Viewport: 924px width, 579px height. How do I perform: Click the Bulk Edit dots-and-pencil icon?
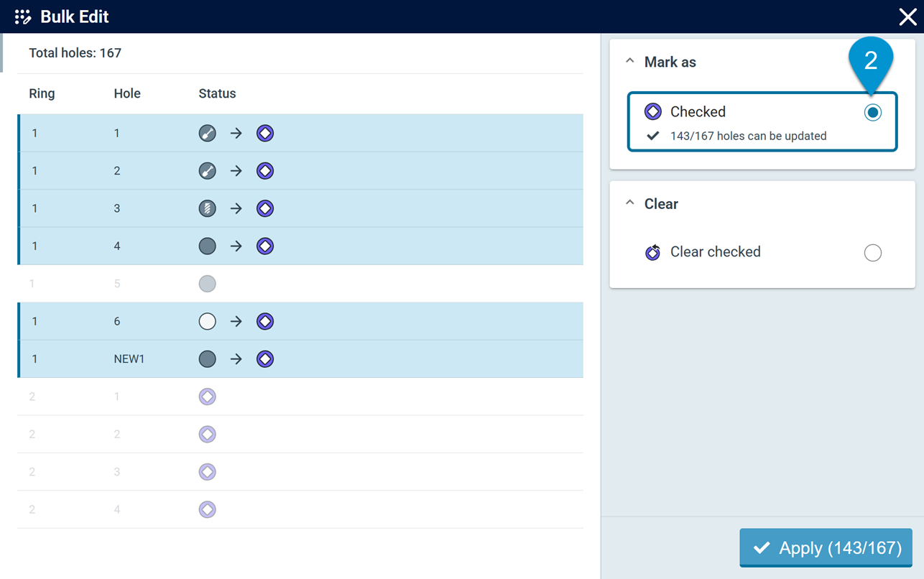click(x=23, y=17)
